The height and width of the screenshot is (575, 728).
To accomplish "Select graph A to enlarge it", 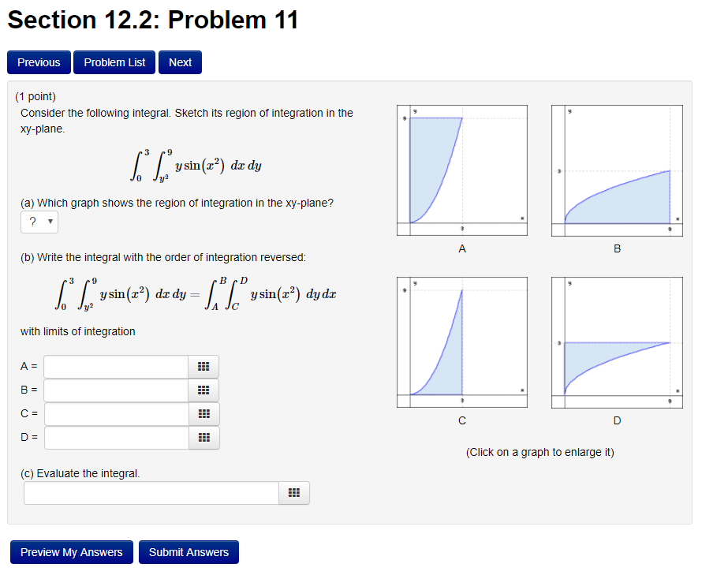I will pos(461,167).
